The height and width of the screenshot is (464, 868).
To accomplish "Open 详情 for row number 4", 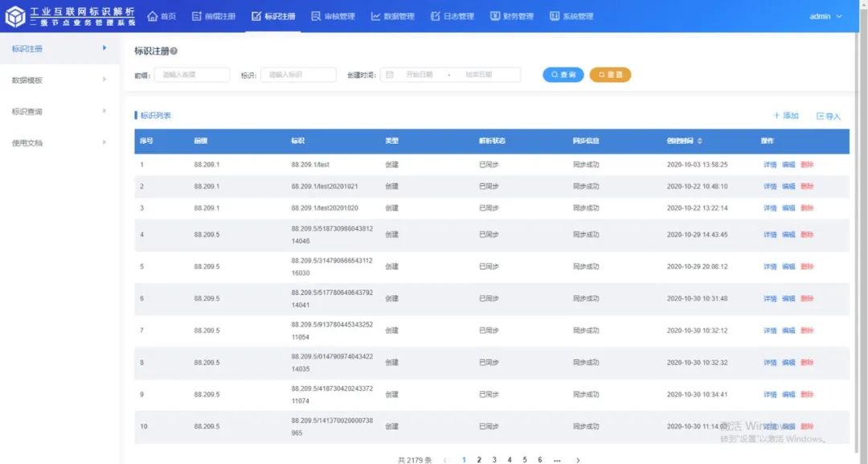I will (770, 235).
